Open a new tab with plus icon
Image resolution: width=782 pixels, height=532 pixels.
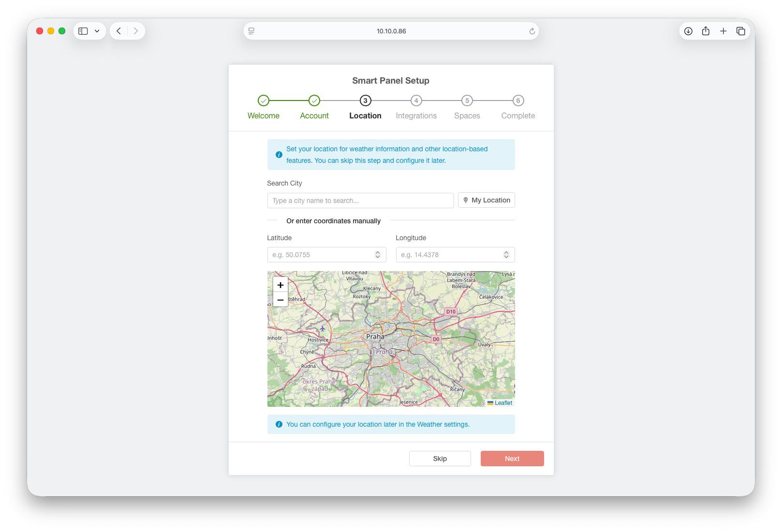click(723, 31)
